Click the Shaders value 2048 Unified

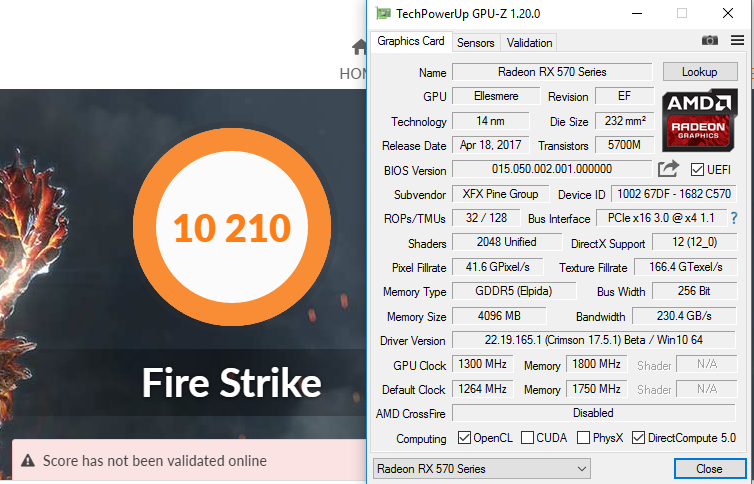[x=507, y=242]
